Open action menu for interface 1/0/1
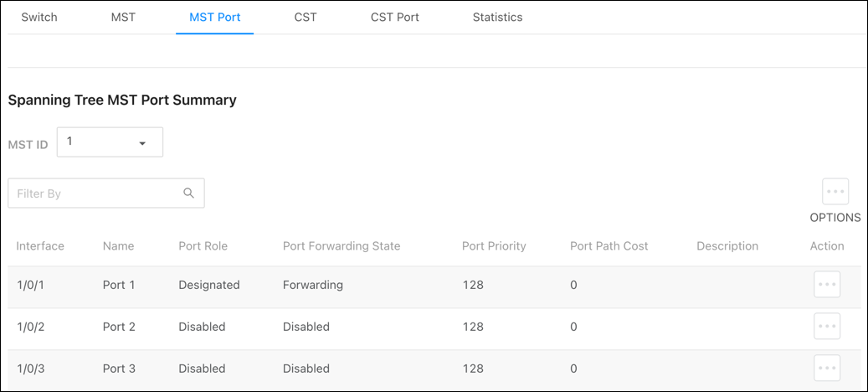Viewport: 868px width, 392px height. (826, 284)
